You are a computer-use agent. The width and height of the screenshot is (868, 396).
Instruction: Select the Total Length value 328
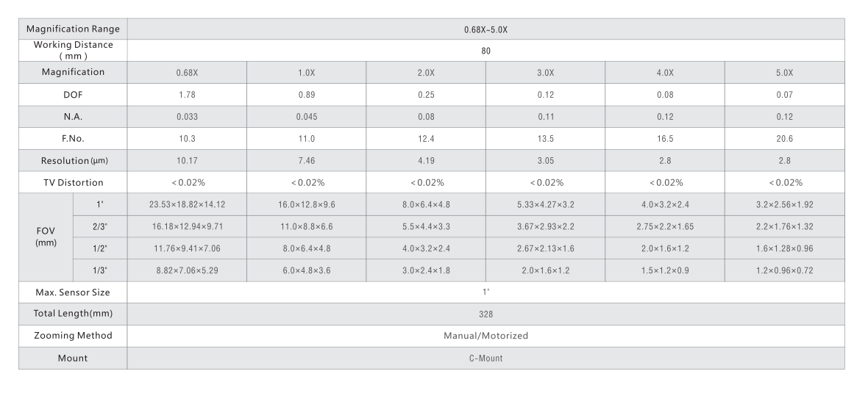[x=485, y=314]
